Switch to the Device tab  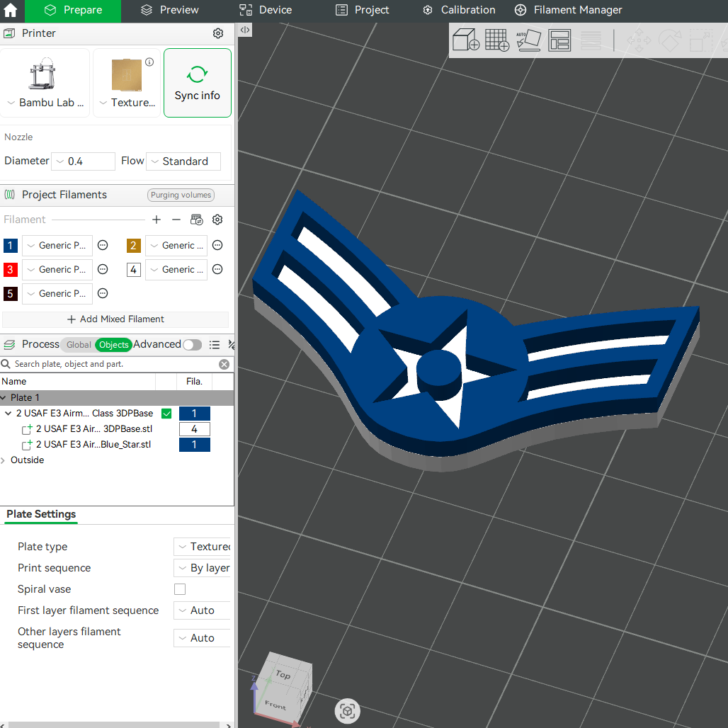click(266, 10)
